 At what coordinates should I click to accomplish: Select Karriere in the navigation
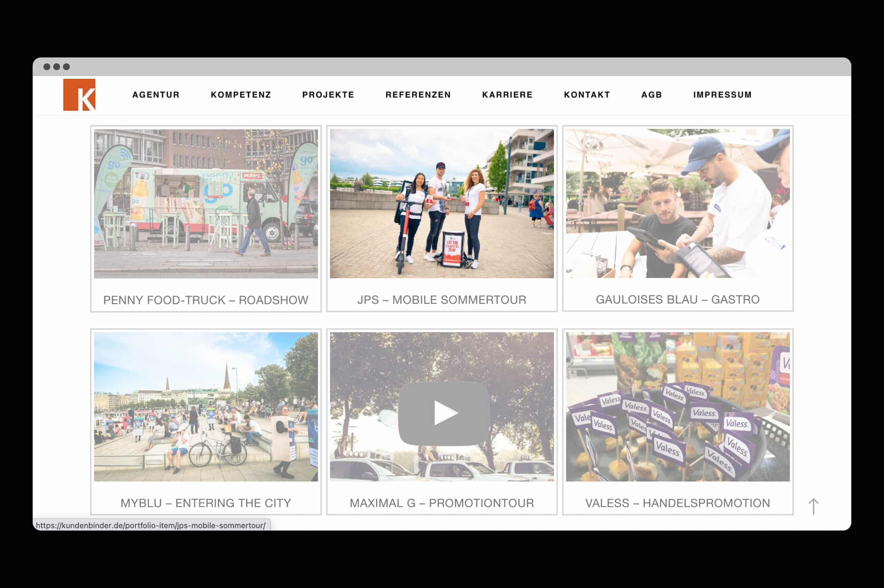point(507,95)
